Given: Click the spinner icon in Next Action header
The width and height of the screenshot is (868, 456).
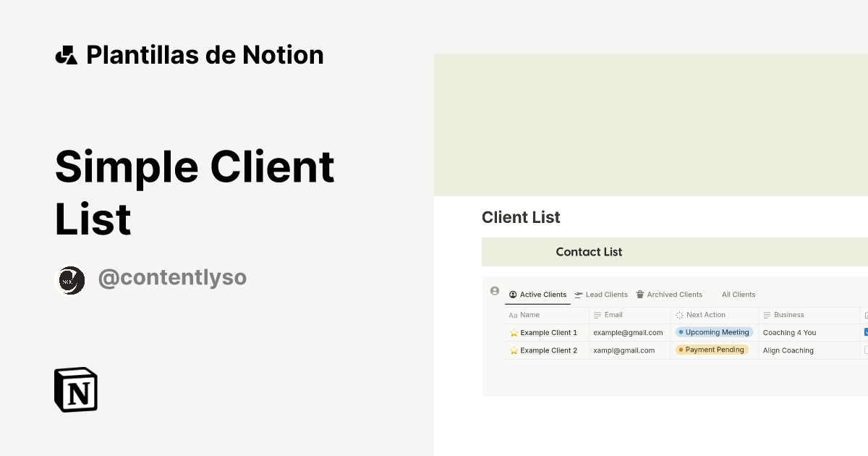Looking at the screenshot, I should pyautogui.click(x=678, y=315).
